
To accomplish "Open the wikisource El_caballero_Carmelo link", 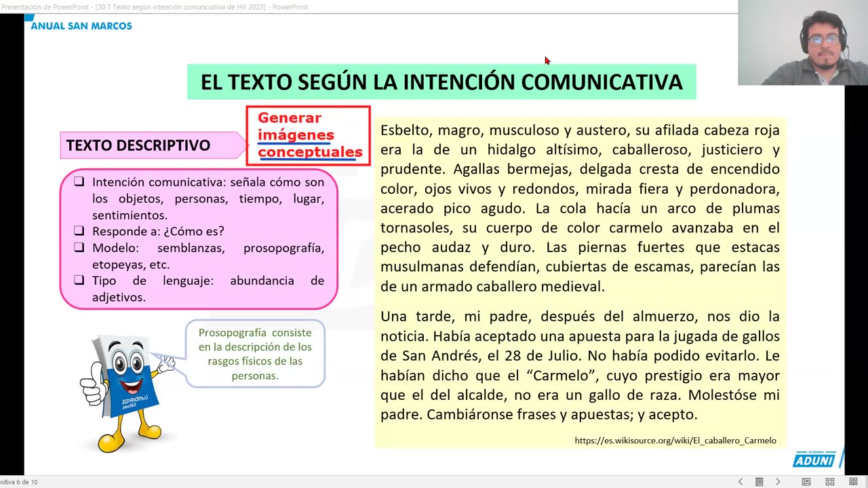I will (x=675, y=441).
